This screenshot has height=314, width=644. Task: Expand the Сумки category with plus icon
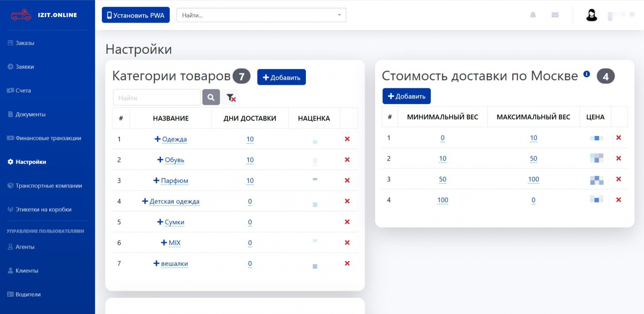160,222
